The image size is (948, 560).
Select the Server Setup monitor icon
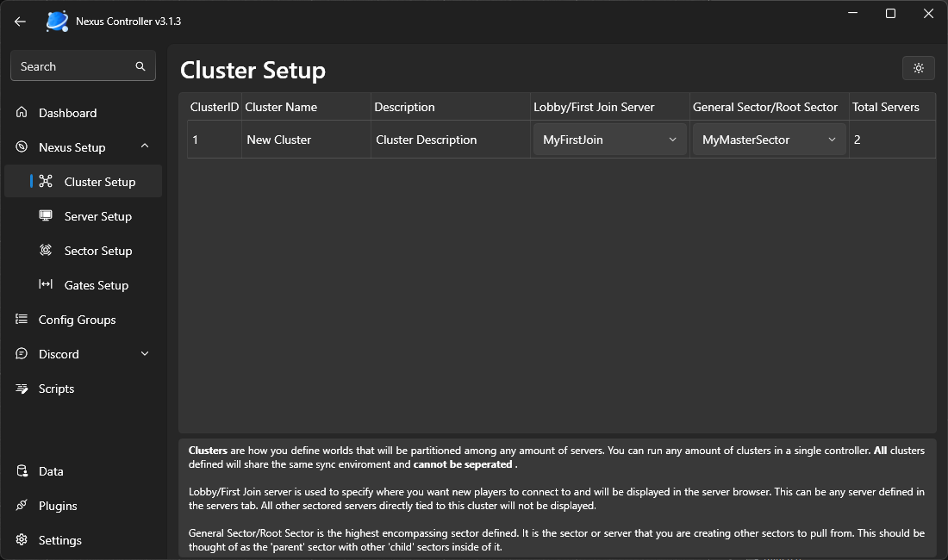(x=46, y=216)
